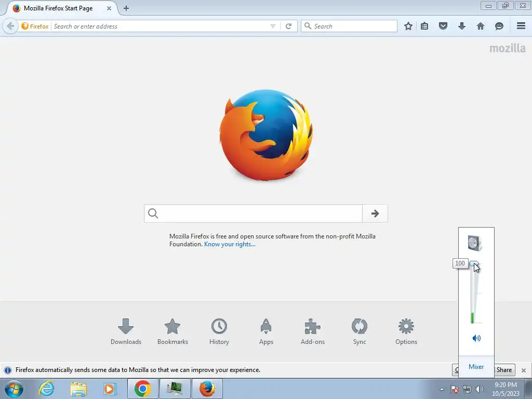Image resolution: width=532 pixels, height=399 pixels.
Task: Open Downloads shortcut on start page
Action: (x=126, y=331)
